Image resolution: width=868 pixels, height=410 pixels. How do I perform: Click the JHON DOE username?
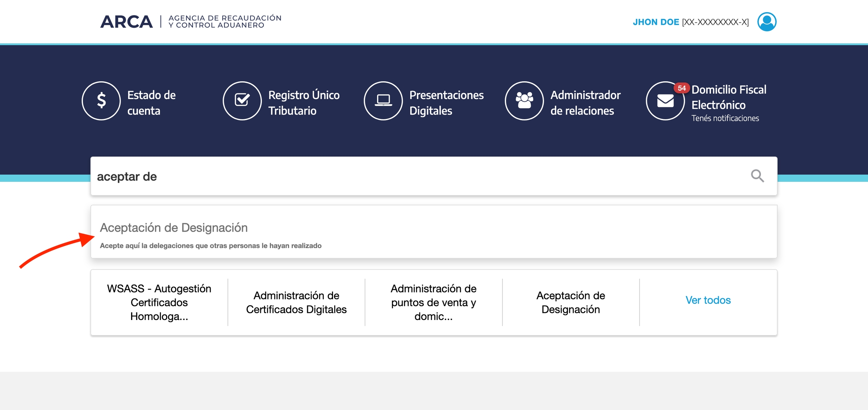tap(656, 21)
